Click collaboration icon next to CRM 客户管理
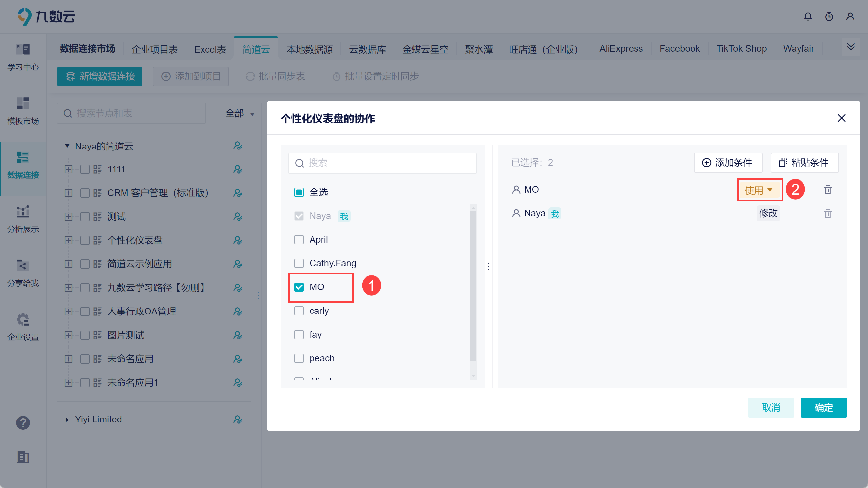The width and height of the screenshot is (868, 488). tap(237, 193)
